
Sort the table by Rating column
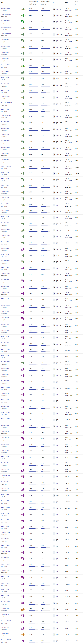point(23,3)
